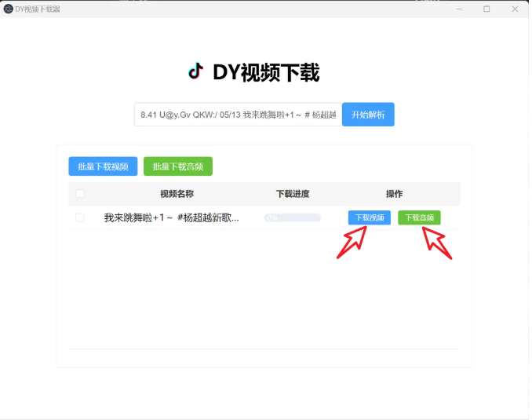Close the DY视频下载器 window

(515, 9)
